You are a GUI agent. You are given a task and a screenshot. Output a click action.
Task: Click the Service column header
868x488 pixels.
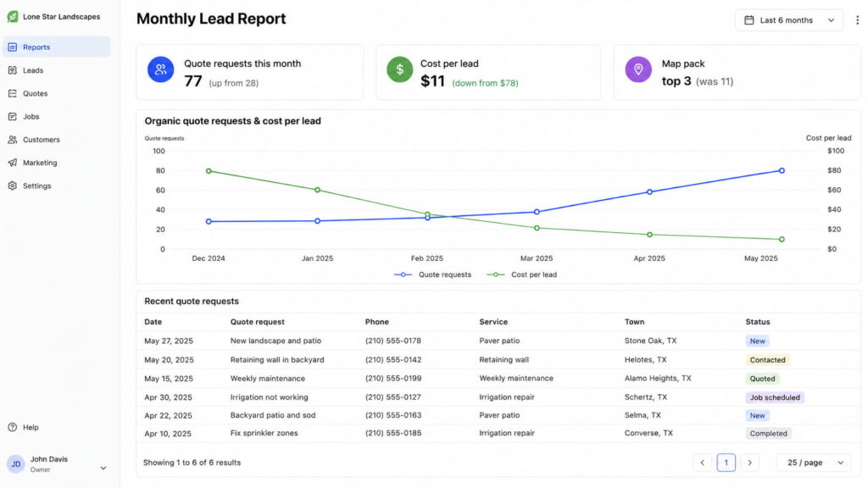click(493, 321)
